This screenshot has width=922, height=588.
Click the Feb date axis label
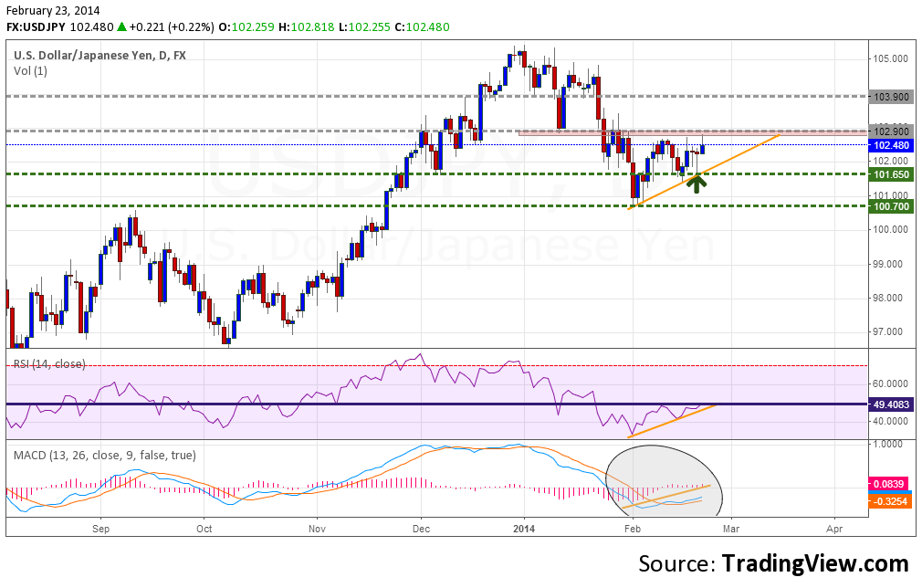(632, 529)
